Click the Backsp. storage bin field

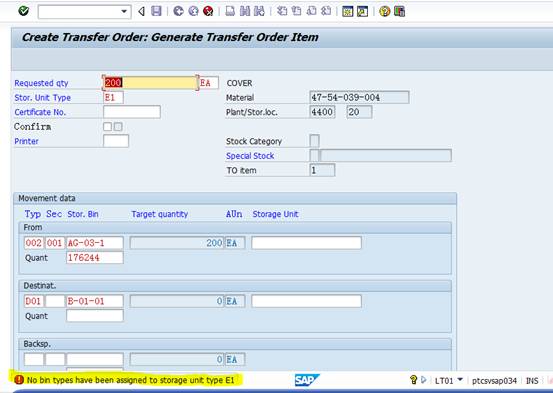pyautogui.click(x=95, y=359)
